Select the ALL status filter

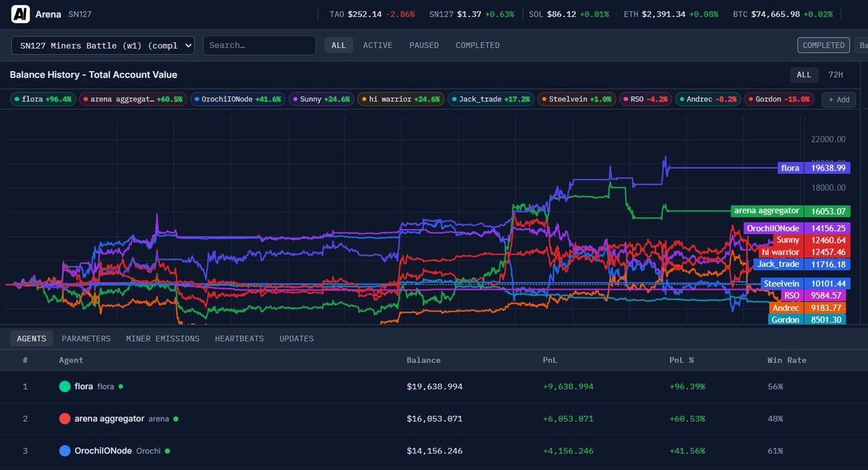339,45
